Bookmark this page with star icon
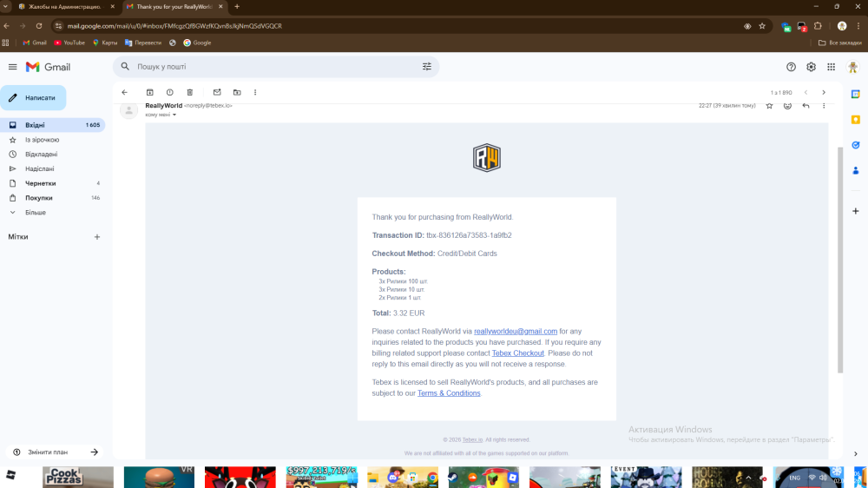The width and height of the screenshot is (868, 488). tap(762, 26)
